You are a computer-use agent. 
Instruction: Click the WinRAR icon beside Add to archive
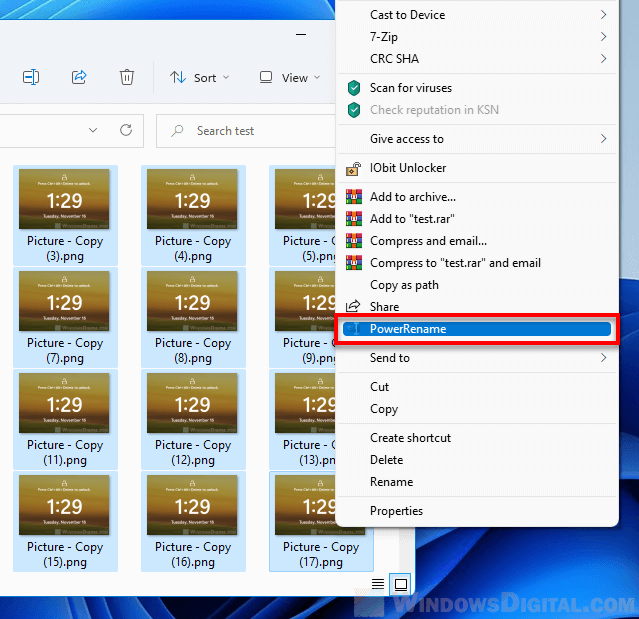click(x=354, y=197)
